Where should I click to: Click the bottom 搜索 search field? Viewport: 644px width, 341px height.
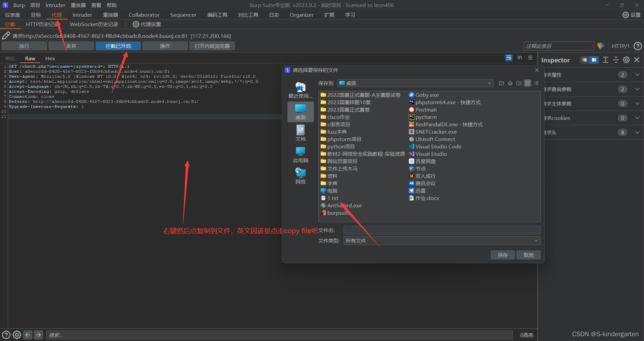(279, 335)
